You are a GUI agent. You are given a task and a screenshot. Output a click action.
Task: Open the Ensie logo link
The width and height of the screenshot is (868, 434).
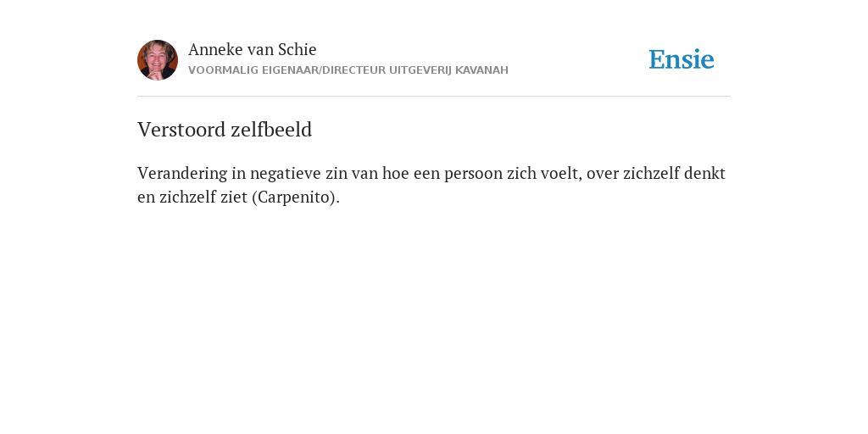tap(682, 60)
